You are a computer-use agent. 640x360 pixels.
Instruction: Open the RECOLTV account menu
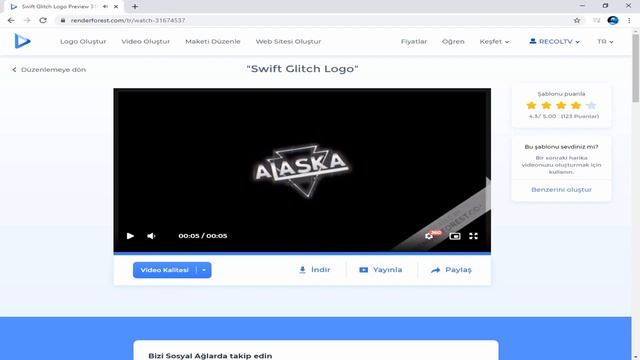click(554, 42)
